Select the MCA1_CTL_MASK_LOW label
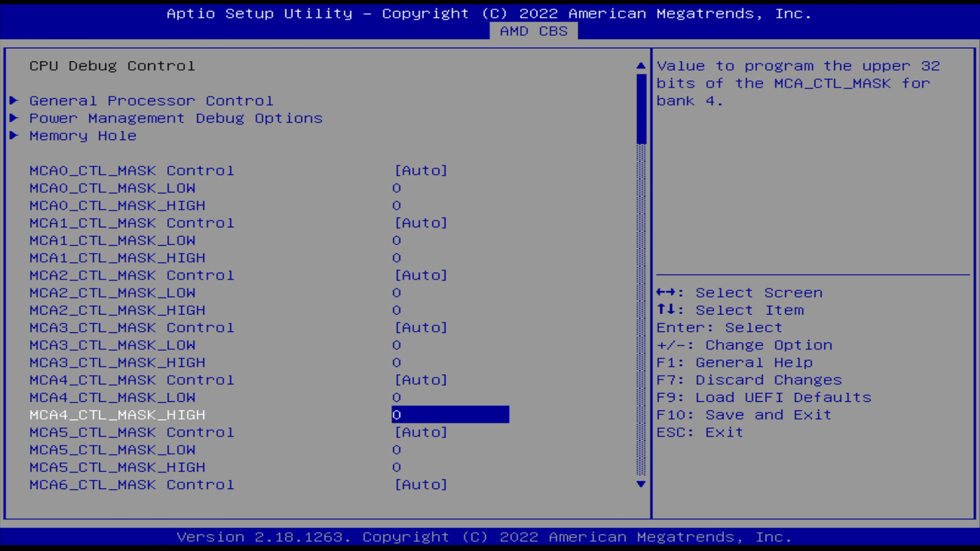This screenshot has height=551, width=980. coord(113,240)
